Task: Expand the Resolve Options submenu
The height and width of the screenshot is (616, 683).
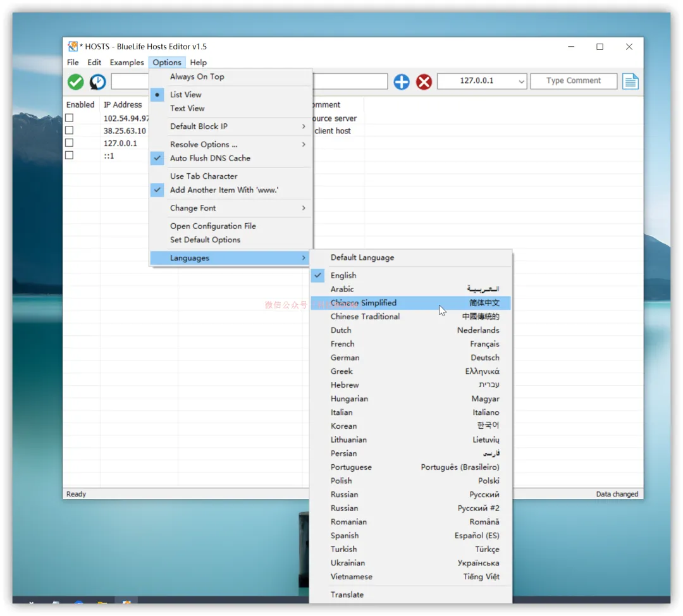Action: click(231, 144)
